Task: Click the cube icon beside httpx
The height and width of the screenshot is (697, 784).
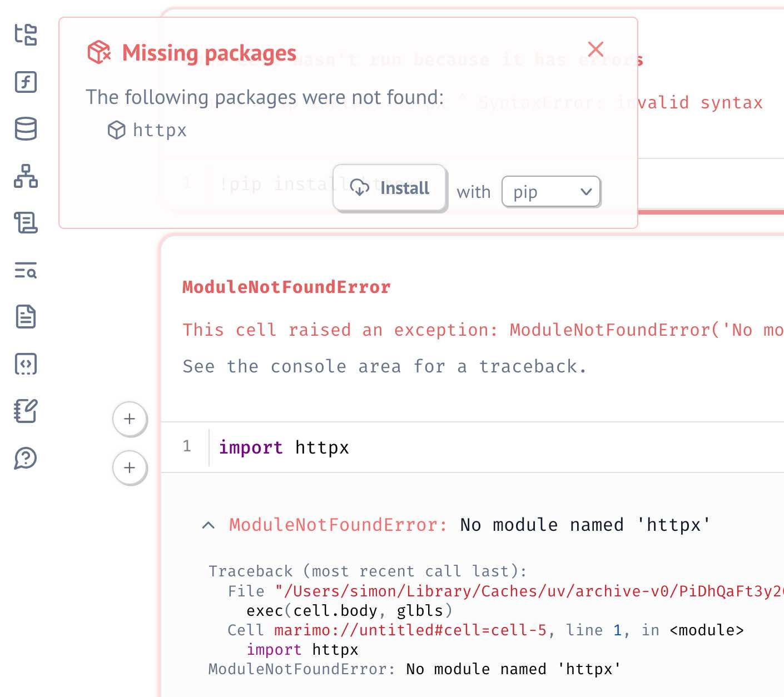Action: pos(117,130)
